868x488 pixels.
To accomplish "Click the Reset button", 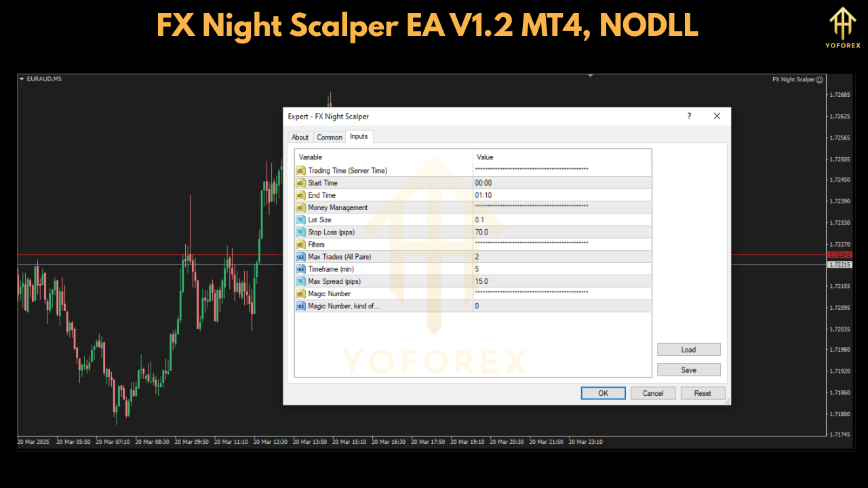I will [x=703, y=393].
